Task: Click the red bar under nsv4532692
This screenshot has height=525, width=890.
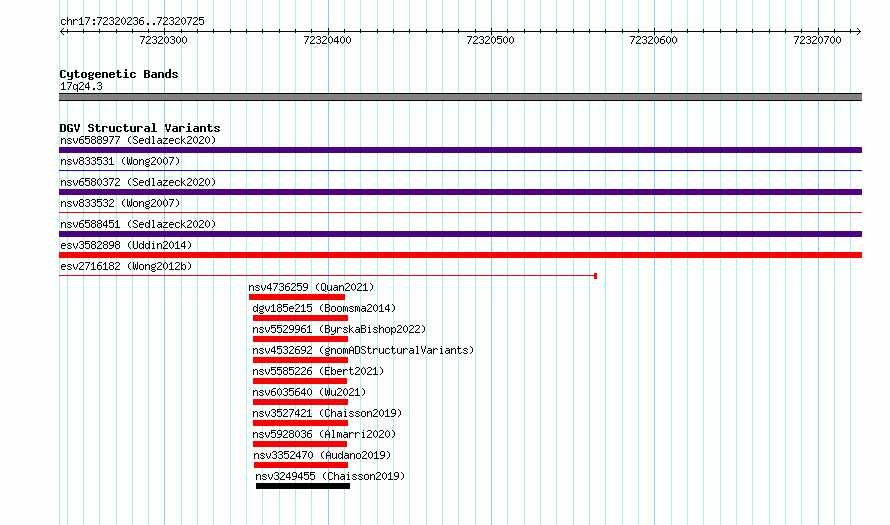Action: click(300, 360)
